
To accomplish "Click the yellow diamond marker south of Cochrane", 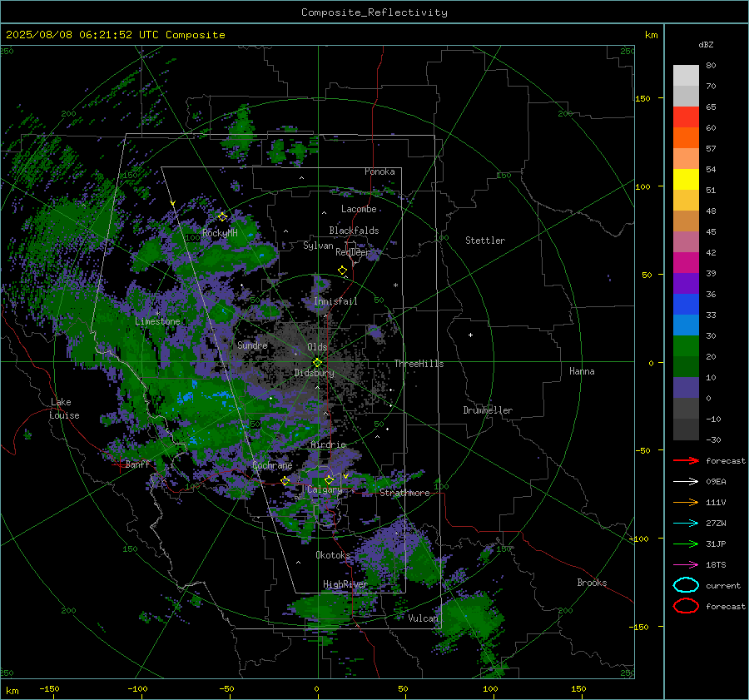I will [x=285, y=481].
